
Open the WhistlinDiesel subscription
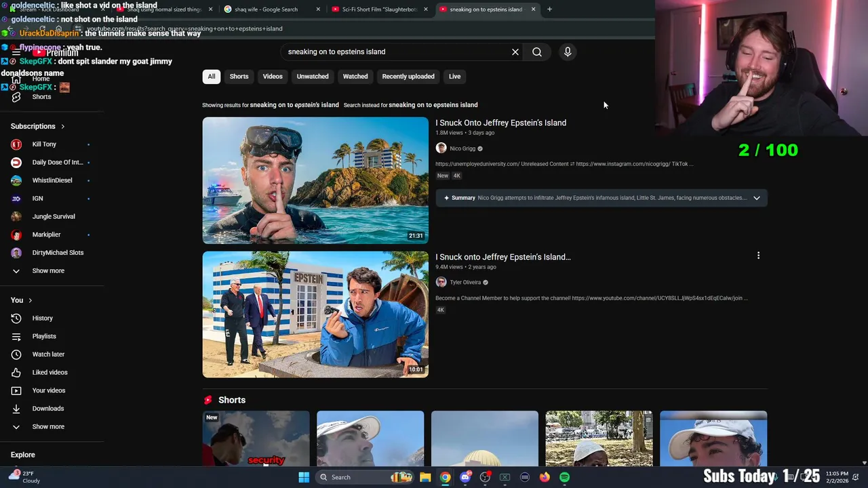51,180
